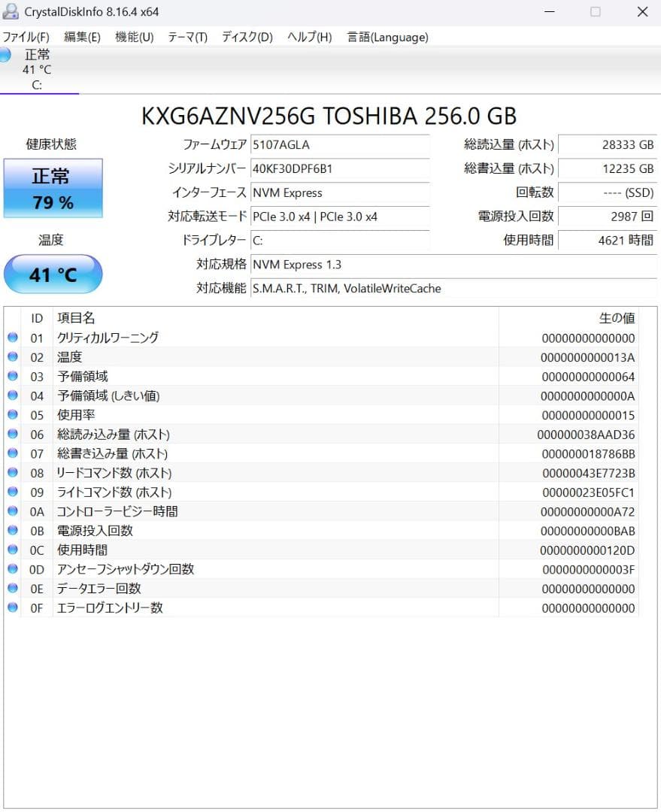Click the blue dot next to データエラー回数
661x812 pixels.
pyautogui.click(x=12, y=588)
